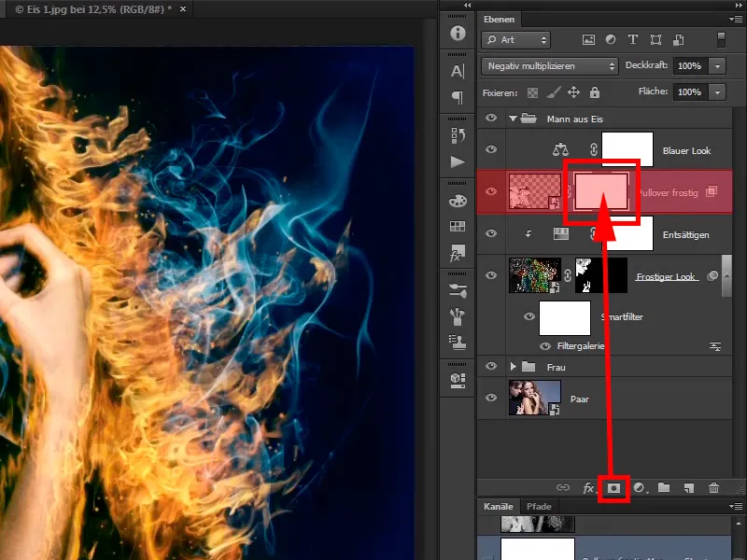Open the Brush panel icon
The image size is (747, 560).
pyautogui.click(x=458, y=316)
